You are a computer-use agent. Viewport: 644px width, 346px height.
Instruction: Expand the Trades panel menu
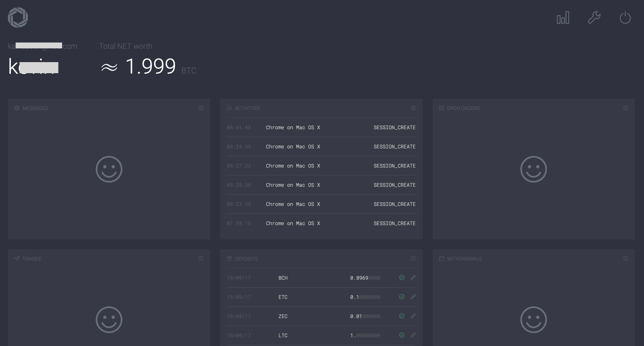[201, 258]
